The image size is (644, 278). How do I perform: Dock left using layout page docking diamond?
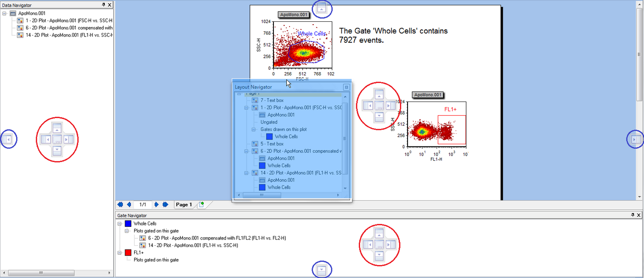368,106
